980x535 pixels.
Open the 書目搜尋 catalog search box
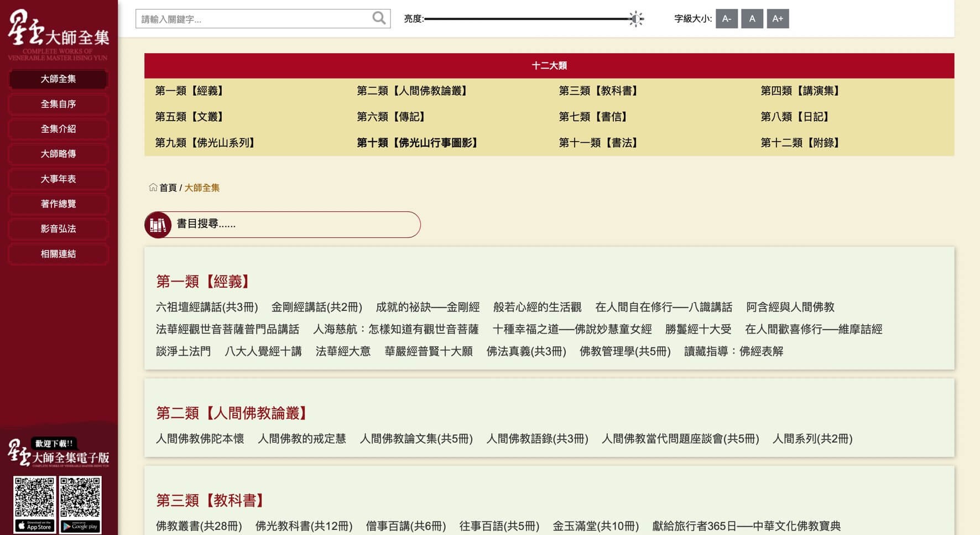(x=296, y=224)
